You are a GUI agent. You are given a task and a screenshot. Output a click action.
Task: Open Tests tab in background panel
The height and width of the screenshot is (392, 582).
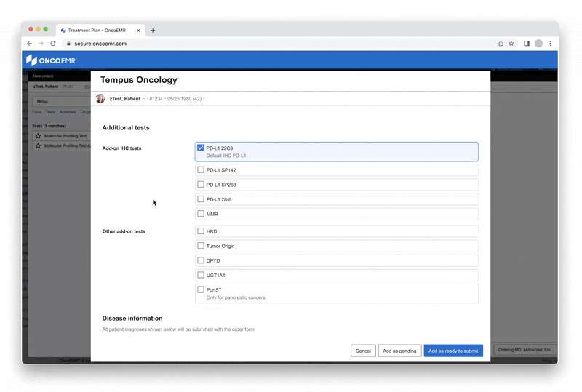(50, 112)
